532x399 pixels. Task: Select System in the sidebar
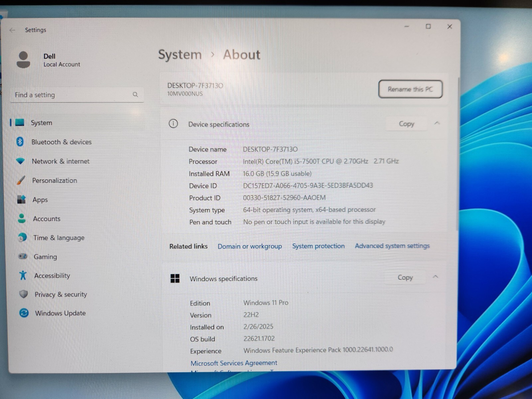(x=42, y=123)
